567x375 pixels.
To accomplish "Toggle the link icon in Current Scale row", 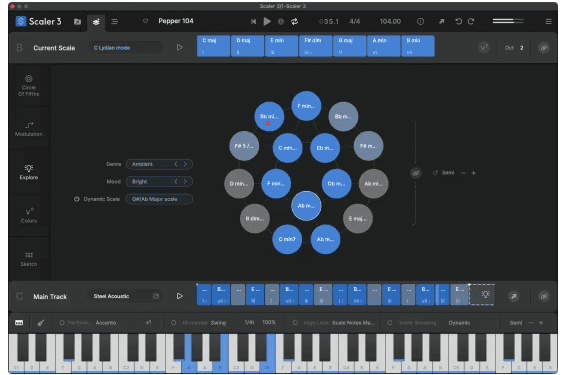I will (x=543, y=48).
